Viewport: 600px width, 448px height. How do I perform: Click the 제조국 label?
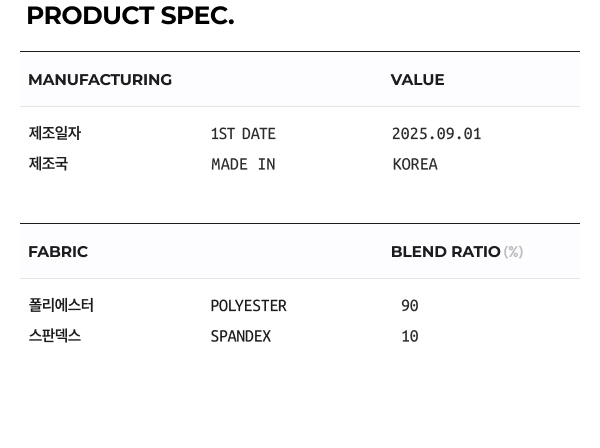(48, 164)
